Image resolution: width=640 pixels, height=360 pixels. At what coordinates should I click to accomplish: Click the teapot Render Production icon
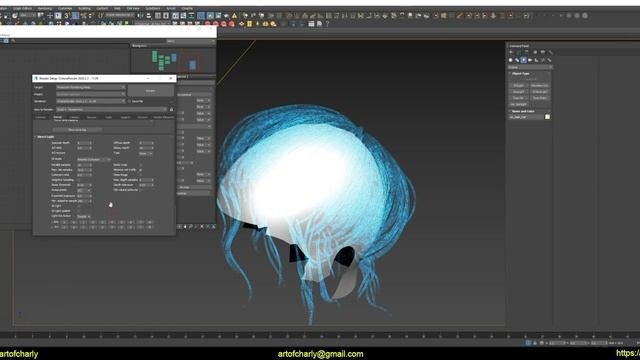[226, 16]
